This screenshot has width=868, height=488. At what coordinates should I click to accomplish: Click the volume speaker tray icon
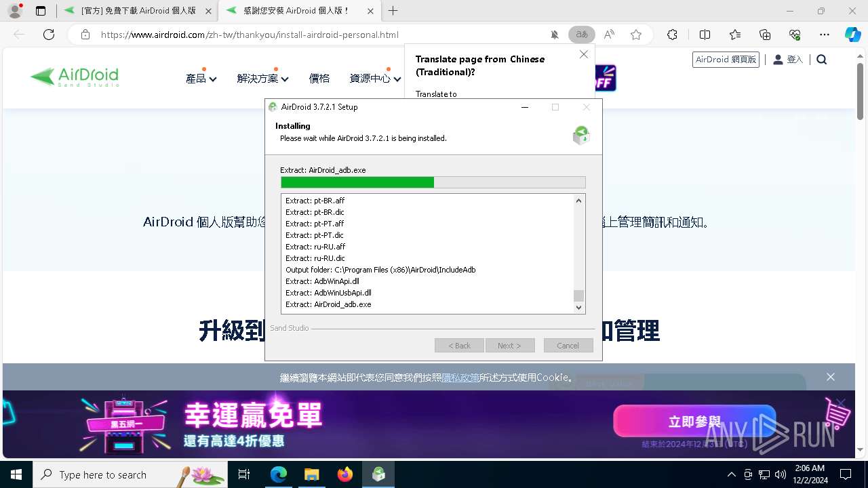780,474
